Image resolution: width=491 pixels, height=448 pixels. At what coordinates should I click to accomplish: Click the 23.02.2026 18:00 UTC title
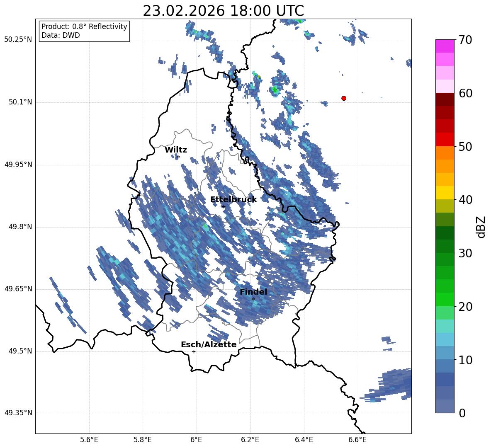click(x=223, y=11)
